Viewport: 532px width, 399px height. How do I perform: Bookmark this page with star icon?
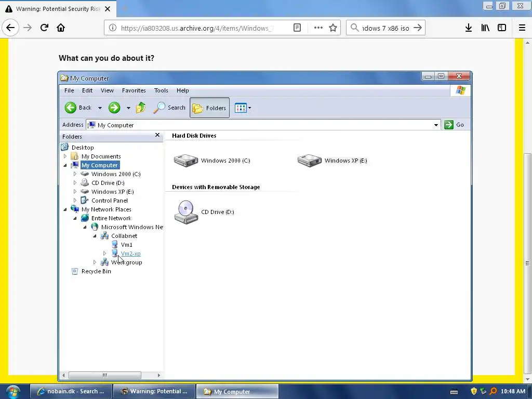(333, 28)
